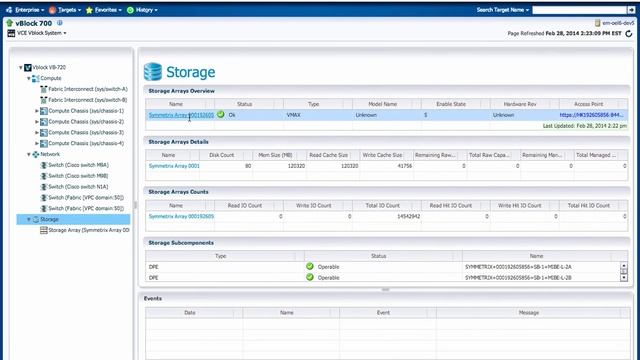Click the Compute group icon

click(36, 78)
